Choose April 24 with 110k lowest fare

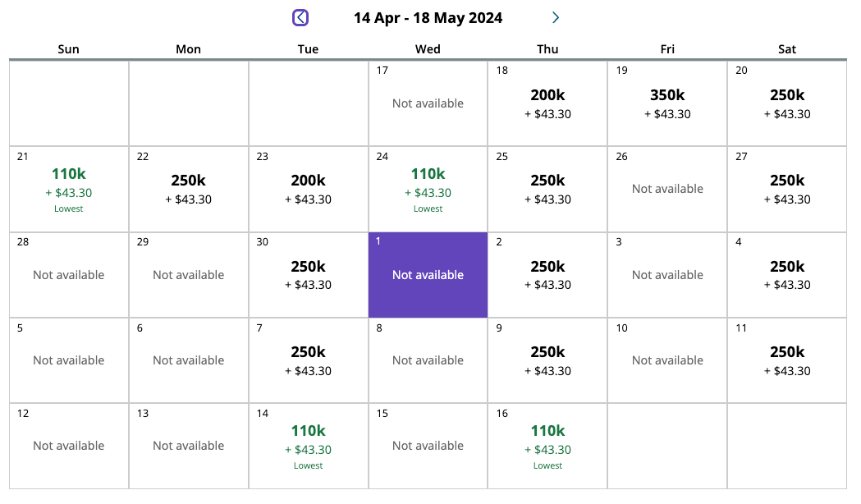point(428,189)
